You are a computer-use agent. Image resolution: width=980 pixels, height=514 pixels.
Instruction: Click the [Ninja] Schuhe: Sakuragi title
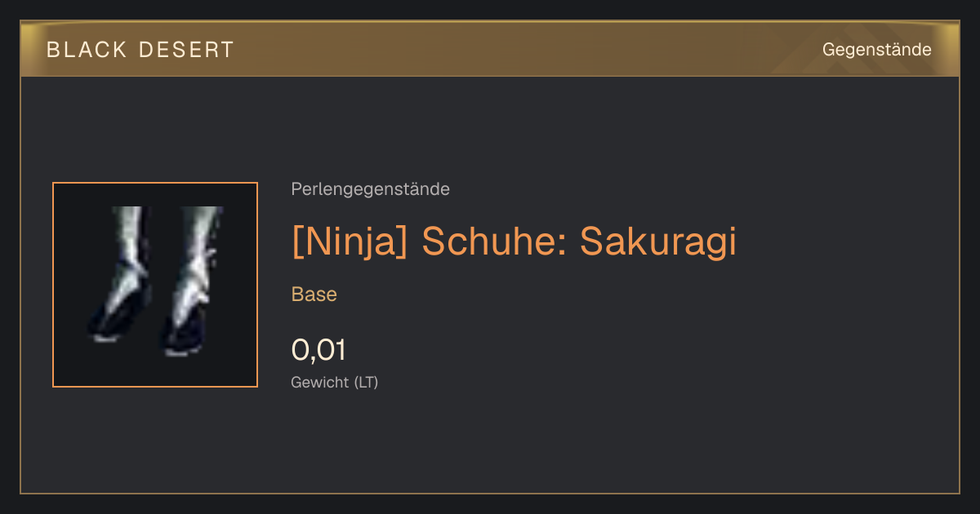(514, 241)
